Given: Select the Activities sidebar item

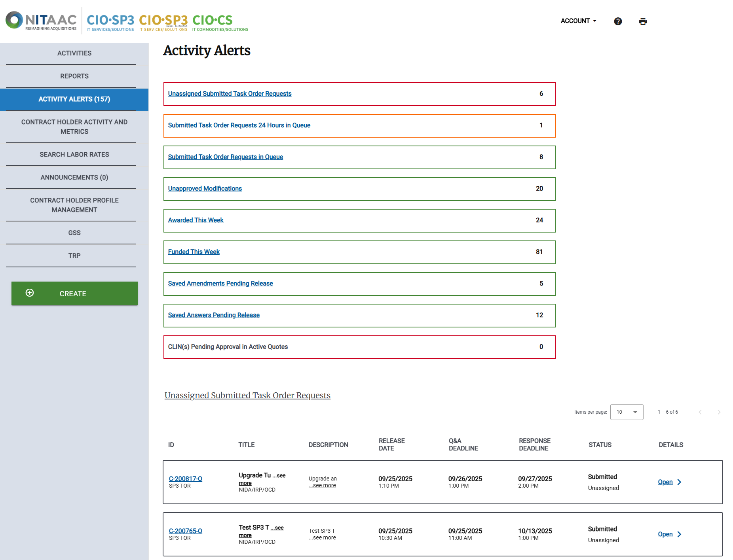Looking at the screenshot, I should [74, 53].
